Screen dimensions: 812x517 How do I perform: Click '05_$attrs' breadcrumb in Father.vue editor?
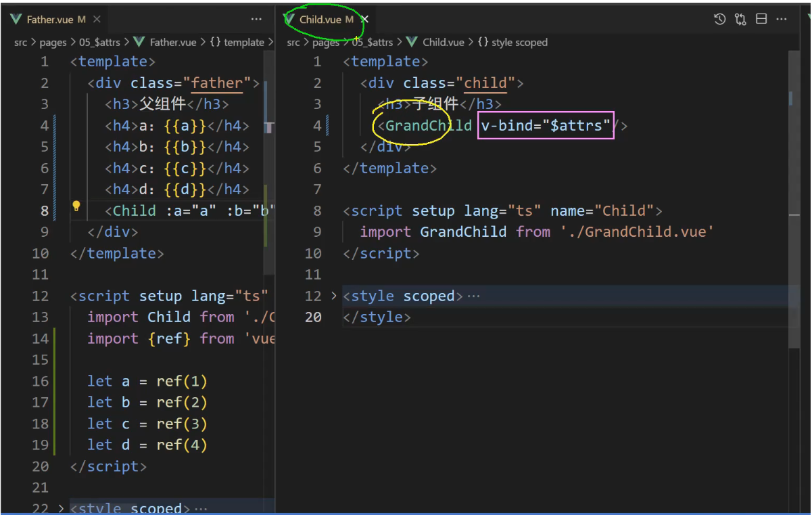click(x=99, y=42)
